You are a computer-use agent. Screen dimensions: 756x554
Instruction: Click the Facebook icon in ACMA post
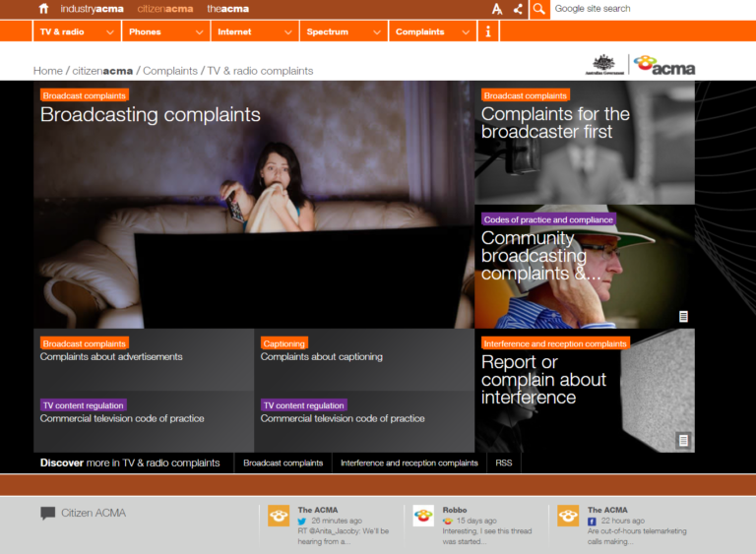(592, 521)
